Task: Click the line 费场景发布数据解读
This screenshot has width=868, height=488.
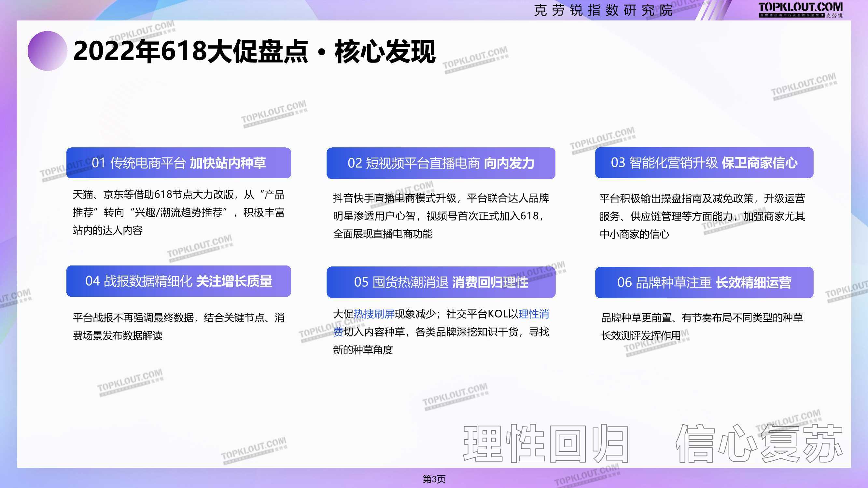Action: tap(118, 336)
